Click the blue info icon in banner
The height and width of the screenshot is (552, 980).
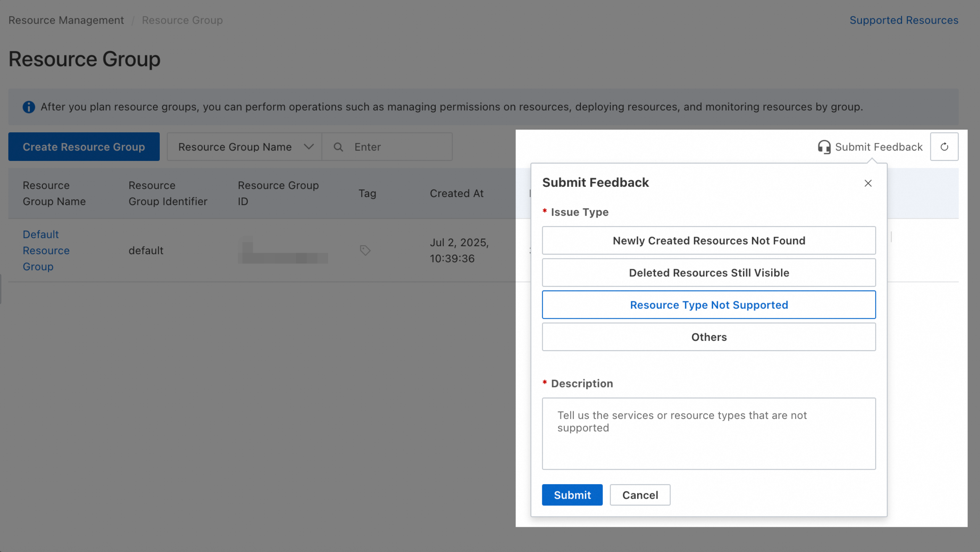click(29, 107)
